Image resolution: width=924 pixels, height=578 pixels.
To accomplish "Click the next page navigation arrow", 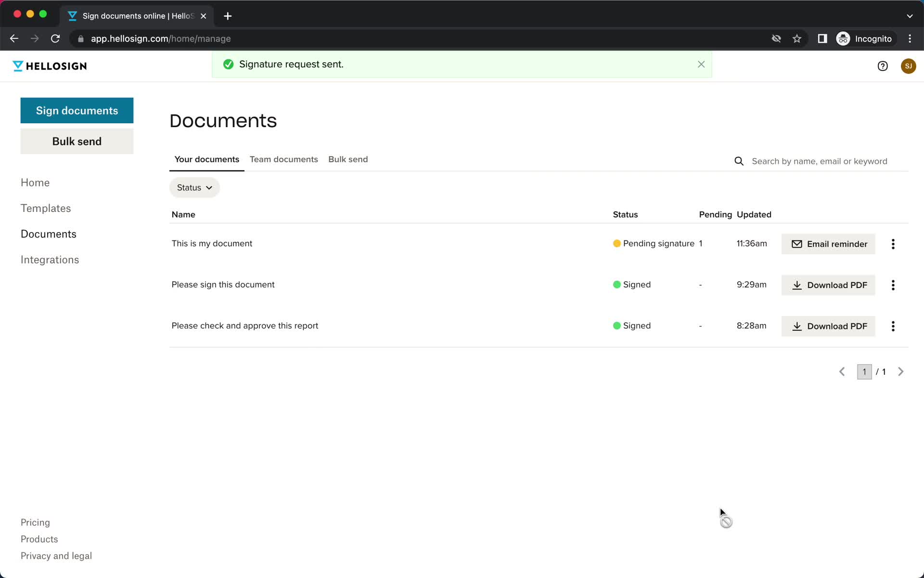I will tap(901, 371).
